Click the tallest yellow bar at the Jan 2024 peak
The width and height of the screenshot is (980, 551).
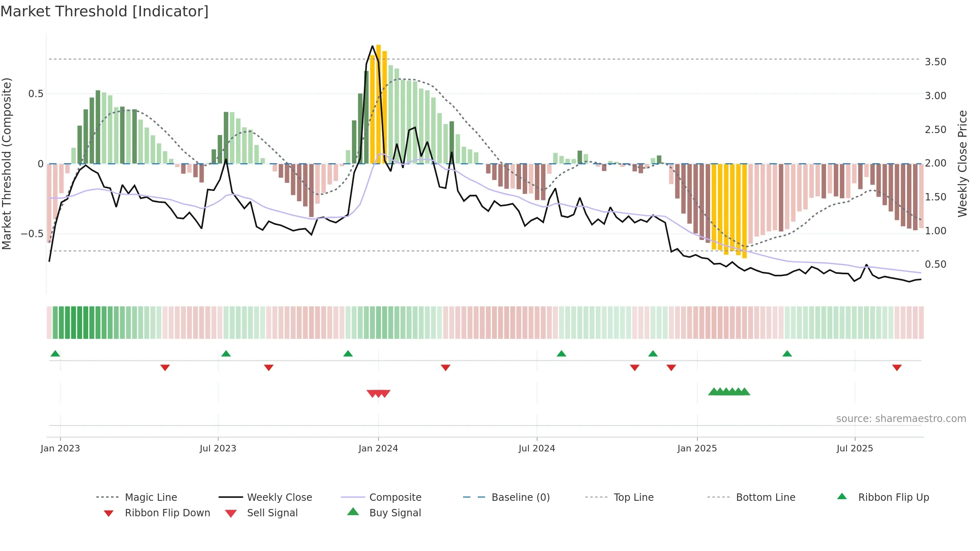[379, 104]
